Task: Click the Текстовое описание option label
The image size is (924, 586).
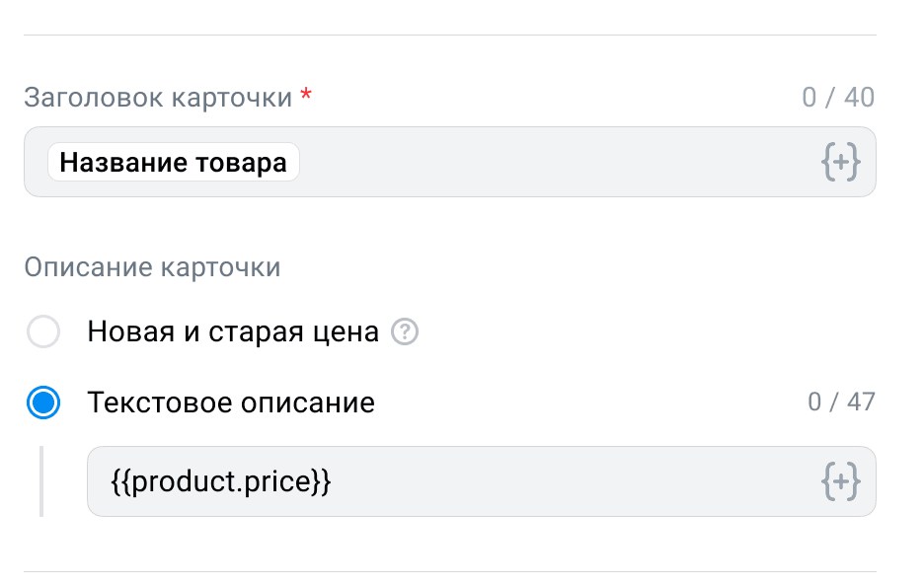Action: (231, 403)
